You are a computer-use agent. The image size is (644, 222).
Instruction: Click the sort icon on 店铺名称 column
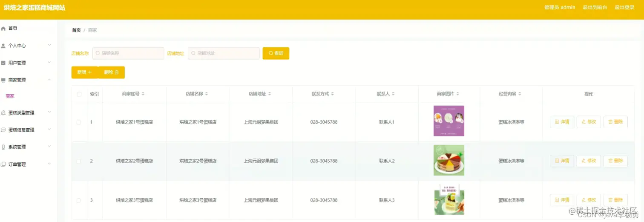[x=207, y=94]
